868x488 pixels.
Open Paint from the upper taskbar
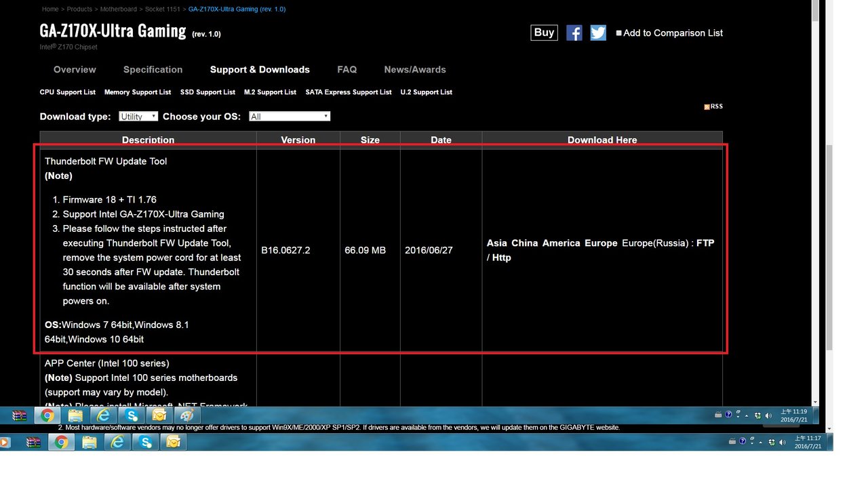coord(187,415)
